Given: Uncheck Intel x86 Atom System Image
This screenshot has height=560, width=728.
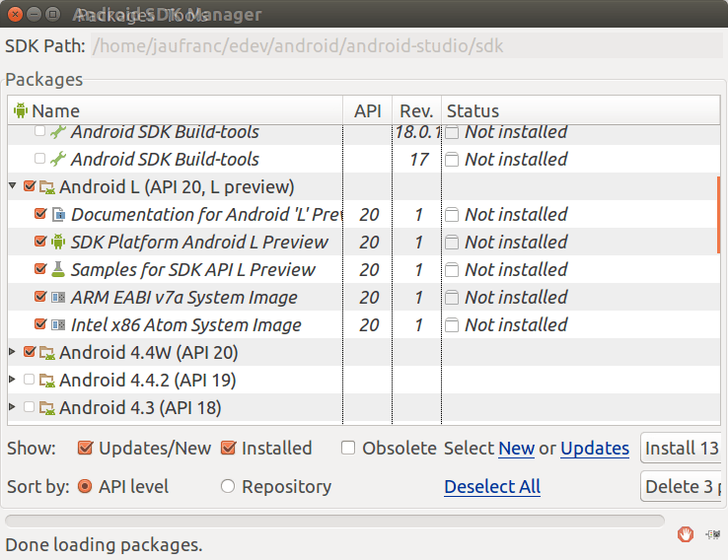Looking at the screenshot, I should tap(40, 323).
